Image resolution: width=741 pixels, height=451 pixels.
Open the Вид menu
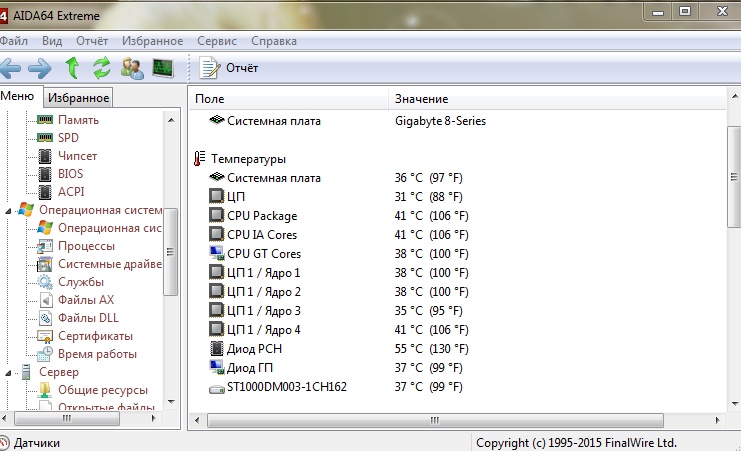(x=52, y=41)
